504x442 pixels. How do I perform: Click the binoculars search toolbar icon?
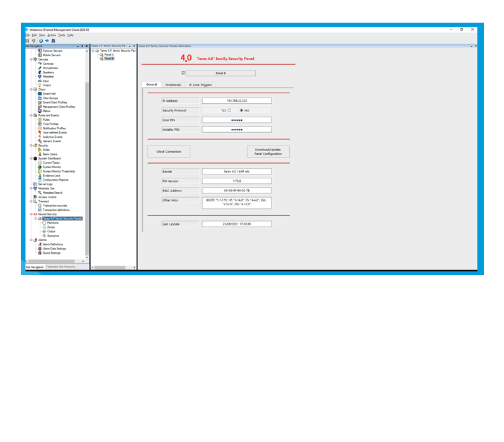tap(54, 41)
